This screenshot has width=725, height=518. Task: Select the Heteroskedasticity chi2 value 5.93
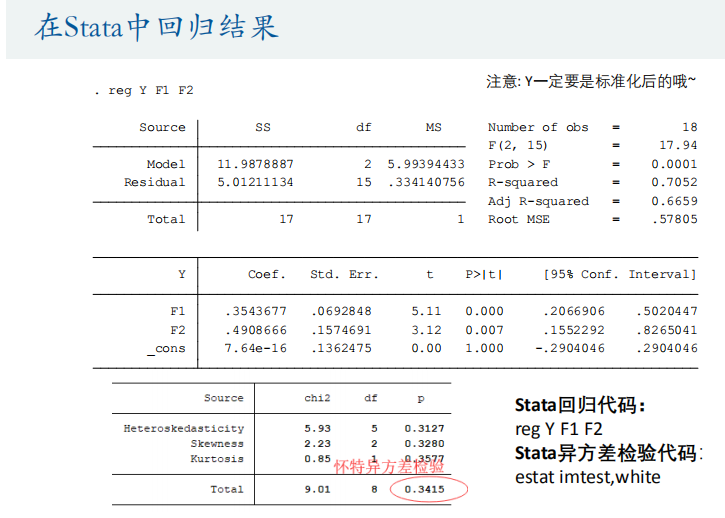pos(317,429)
